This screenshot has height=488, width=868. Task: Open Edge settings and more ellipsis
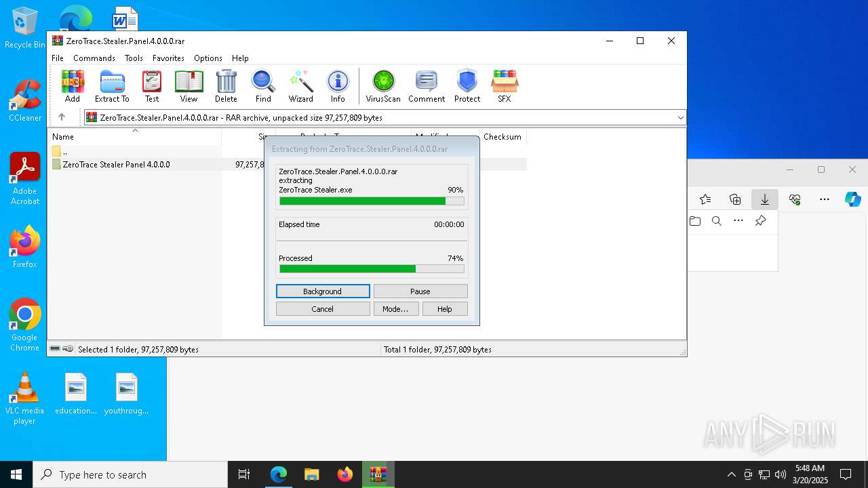[x=825, y=199]
